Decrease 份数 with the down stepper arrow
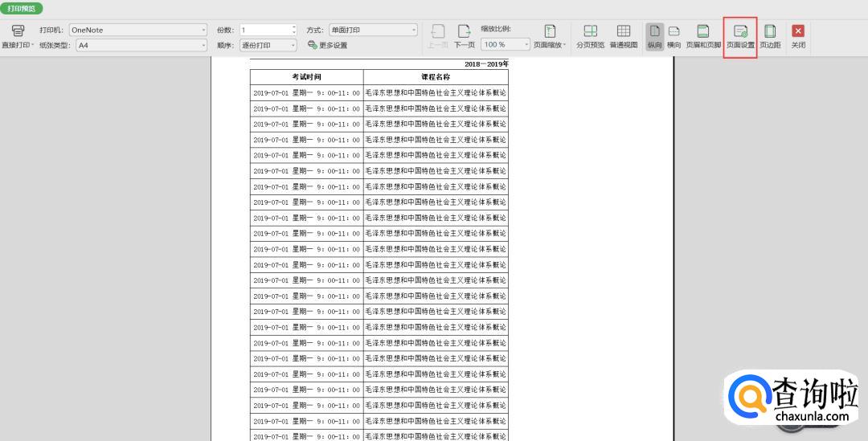The width and height of the screenshot is (868, 441). (x=294, y=33)
